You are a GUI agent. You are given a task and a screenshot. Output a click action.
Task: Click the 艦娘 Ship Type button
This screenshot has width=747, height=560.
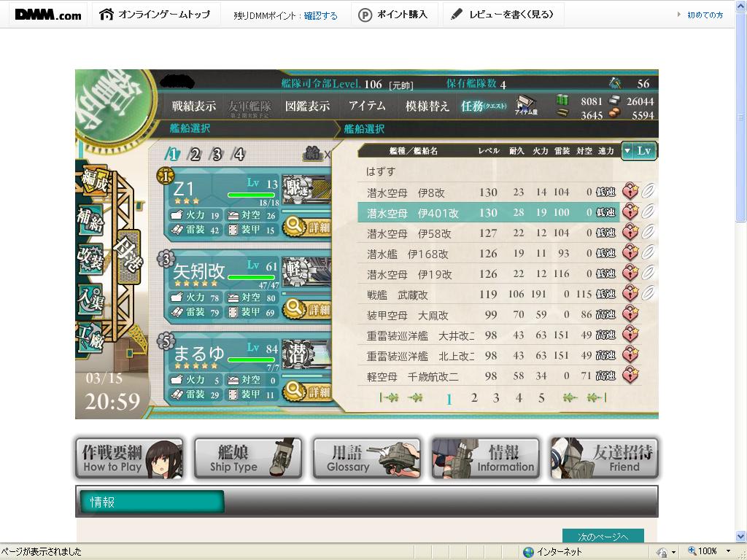click(248, 458)
